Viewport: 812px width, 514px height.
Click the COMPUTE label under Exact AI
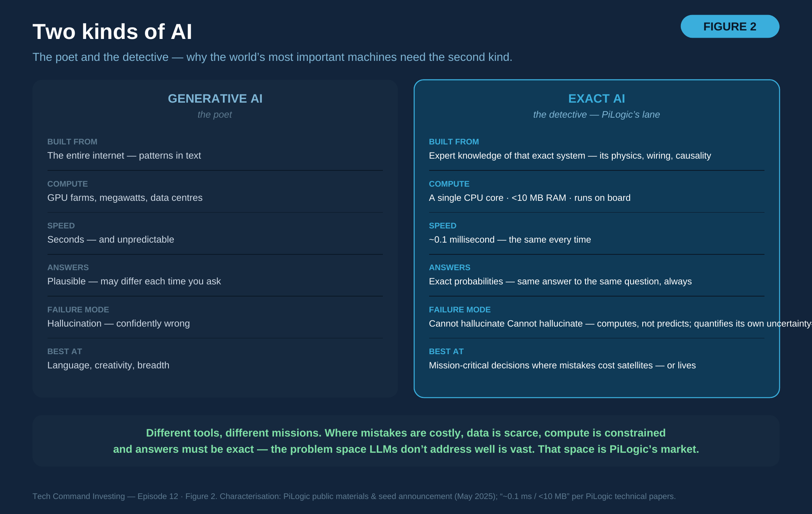pyautogui.click(x=449, y=184)
